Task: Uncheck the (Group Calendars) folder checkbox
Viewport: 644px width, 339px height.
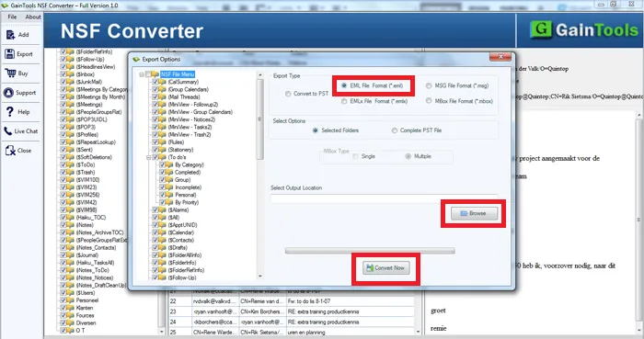Action: click(155, 89)
